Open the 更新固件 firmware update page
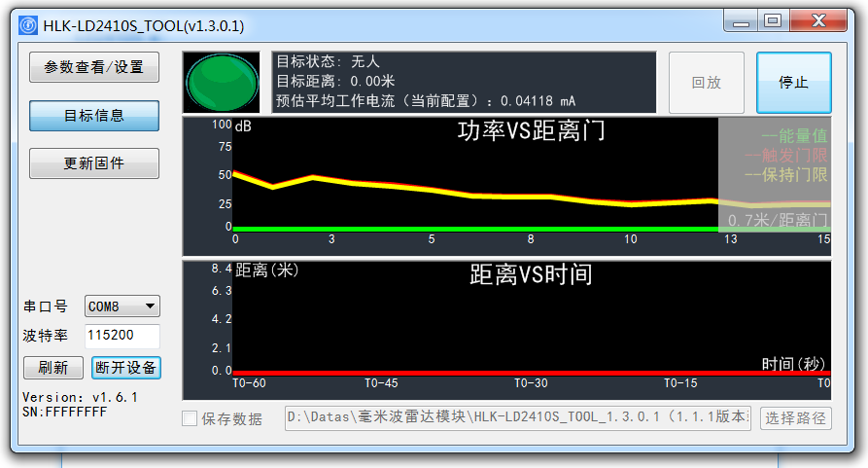 tap(94, 163)
